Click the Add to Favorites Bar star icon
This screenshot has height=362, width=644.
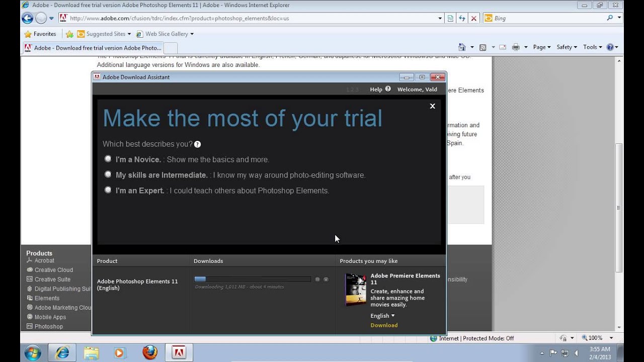[x=69, y=34]
